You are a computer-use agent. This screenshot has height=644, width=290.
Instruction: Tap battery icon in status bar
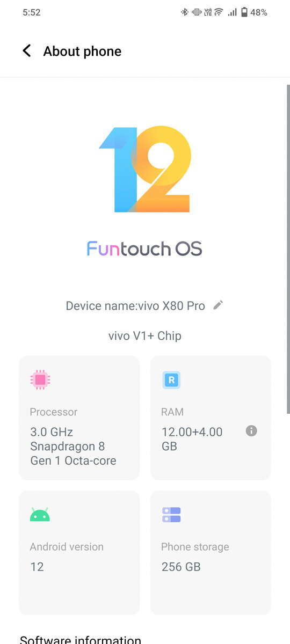click(244, 12)
